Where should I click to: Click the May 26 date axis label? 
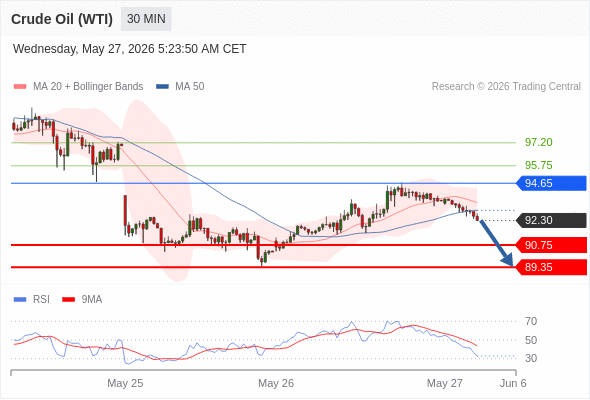(x=276, y=383)
